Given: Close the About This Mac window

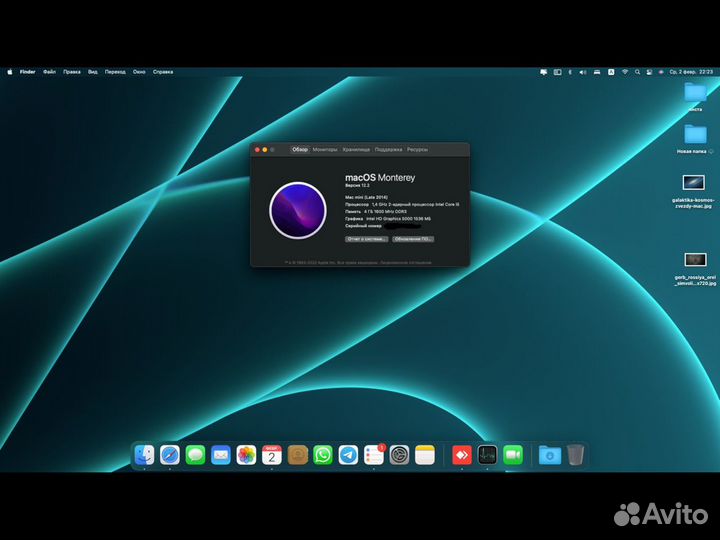Looking at the screenshot, I should (257, 150).
